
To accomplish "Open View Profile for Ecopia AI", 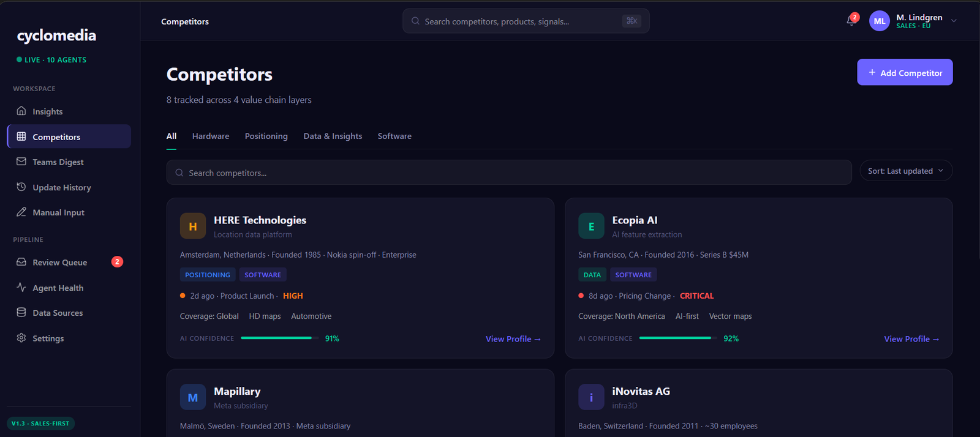I will (x=911, y=338).
